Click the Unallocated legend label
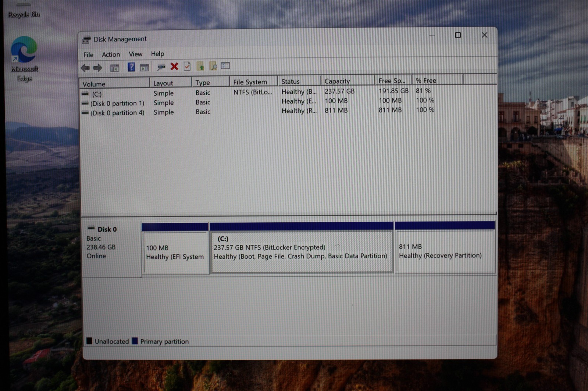This screenshot has width=588, height=391. tap(112, 341)
